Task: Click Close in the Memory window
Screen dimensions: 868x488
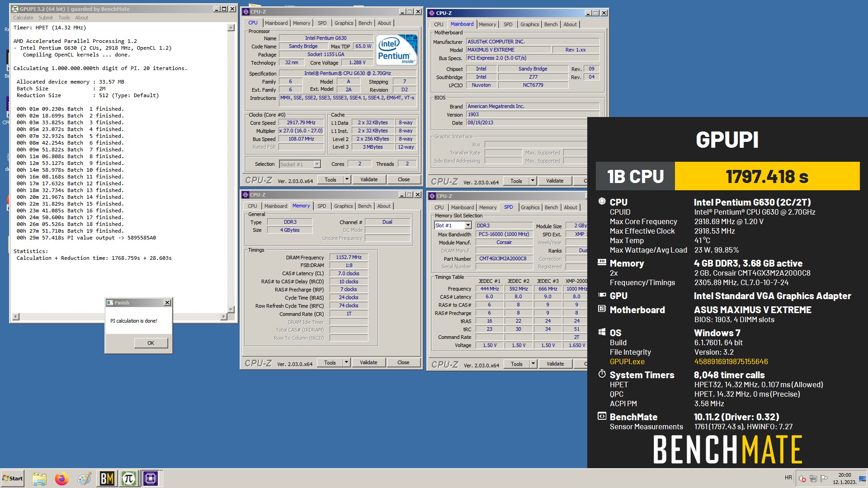Action: pos(403,362)
